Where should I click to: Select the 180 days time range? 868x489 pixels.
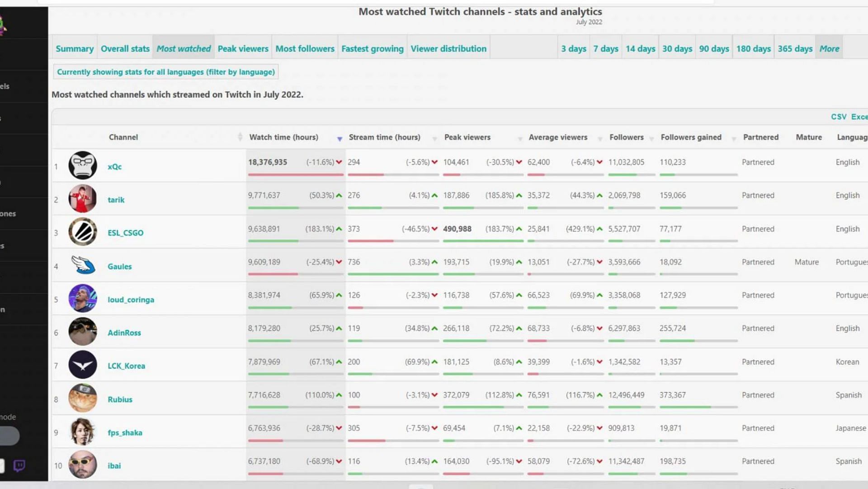[x=753, y=48]
